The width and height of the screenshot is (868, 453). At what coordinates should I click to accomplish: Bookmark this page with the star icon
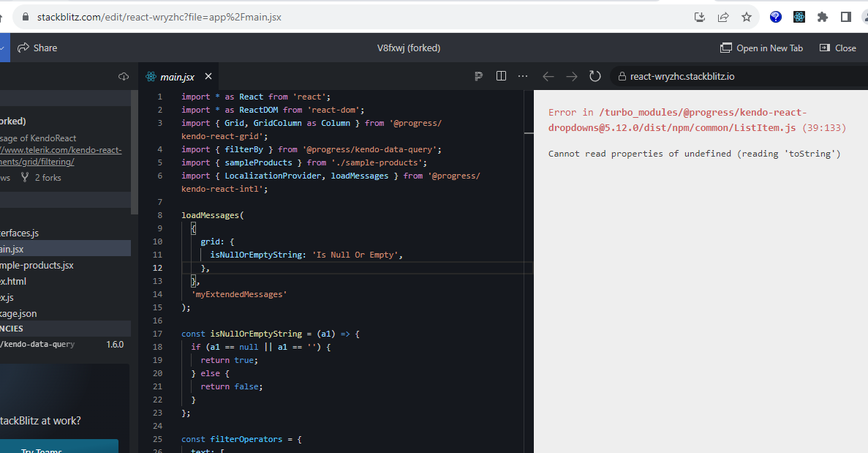coord(746,17)
